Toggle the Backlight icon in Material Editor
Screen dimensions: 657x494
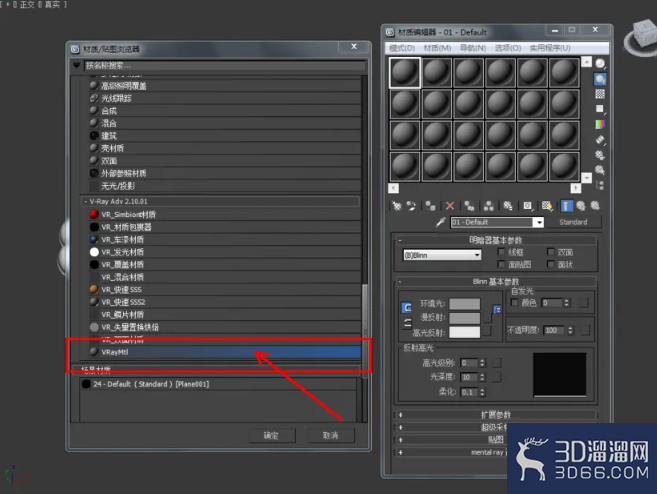click(x=600, y=79)
